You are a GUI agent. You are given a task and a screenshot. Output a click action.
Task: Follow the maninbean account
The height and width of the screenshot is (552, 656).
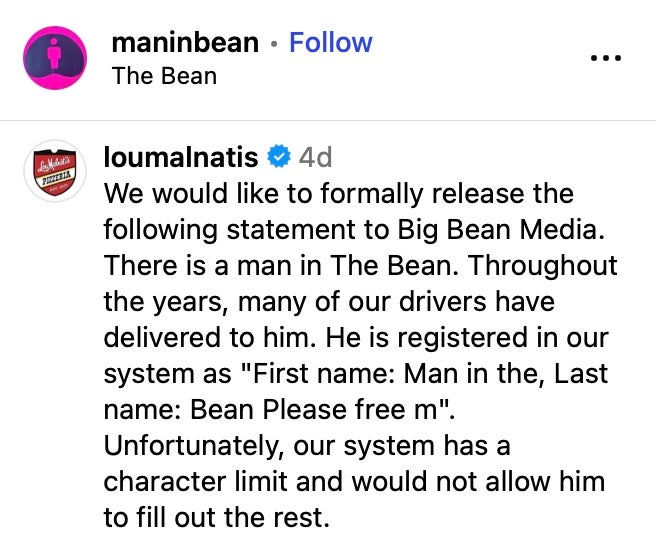[331, 42]
